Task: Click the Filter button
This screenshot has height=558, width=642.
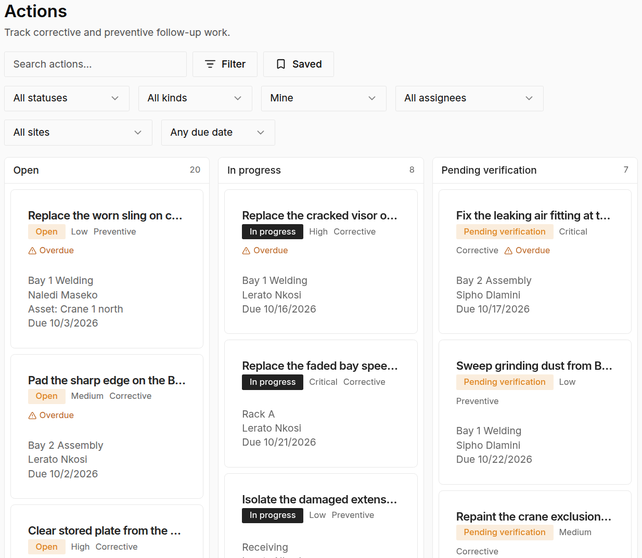Action: (225, 64)
